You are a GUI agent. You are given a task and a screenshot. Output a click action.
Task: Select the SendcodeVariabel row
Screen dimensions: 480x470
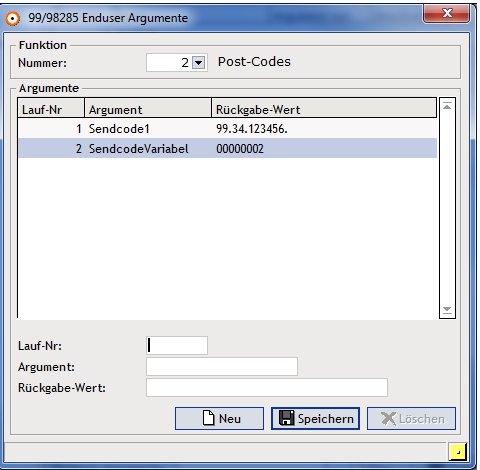(x=228, y=148)
